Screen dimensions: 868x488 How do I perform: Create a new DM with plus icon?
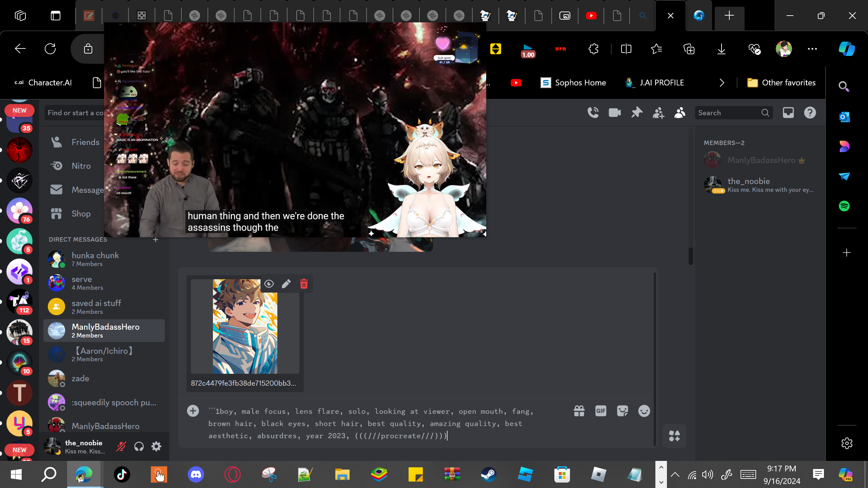[156, 240]
